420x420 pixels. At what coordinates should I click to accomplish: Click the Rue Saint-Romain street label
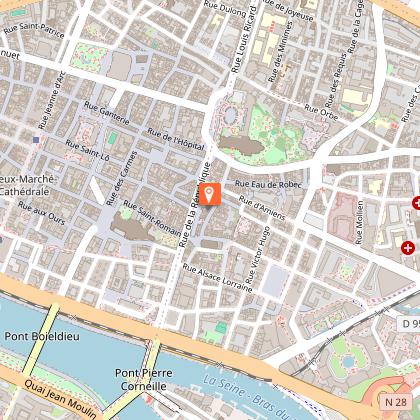[x=152, y=218]
